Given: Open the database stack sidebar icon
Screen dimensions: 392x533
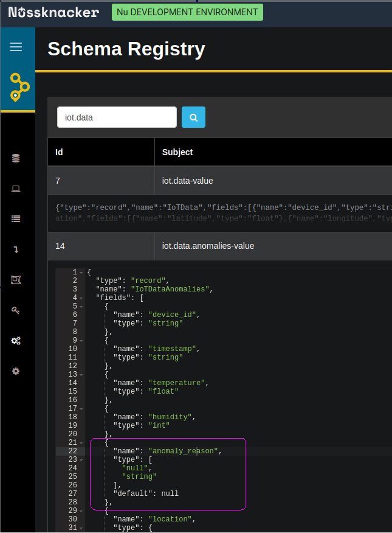Looking at the screenshot, I should [16, 158].
